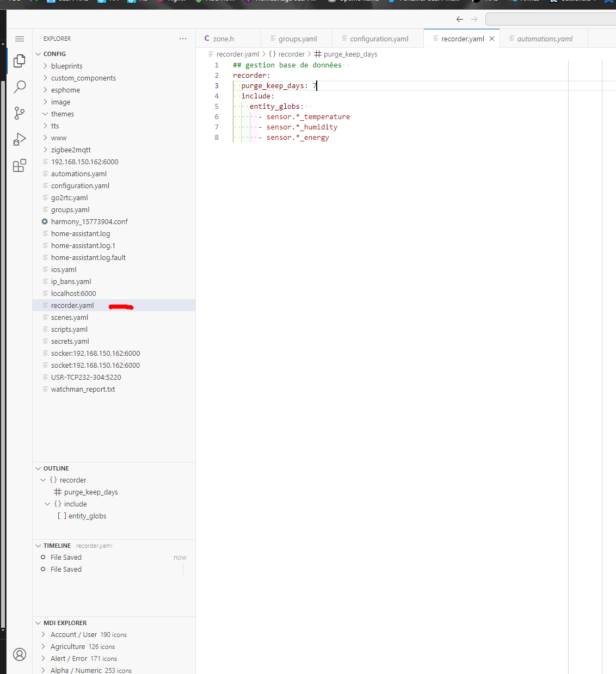Viewport: 616px width, 674px height.
Task: Open the Source Control view
Action: [20, 113]
